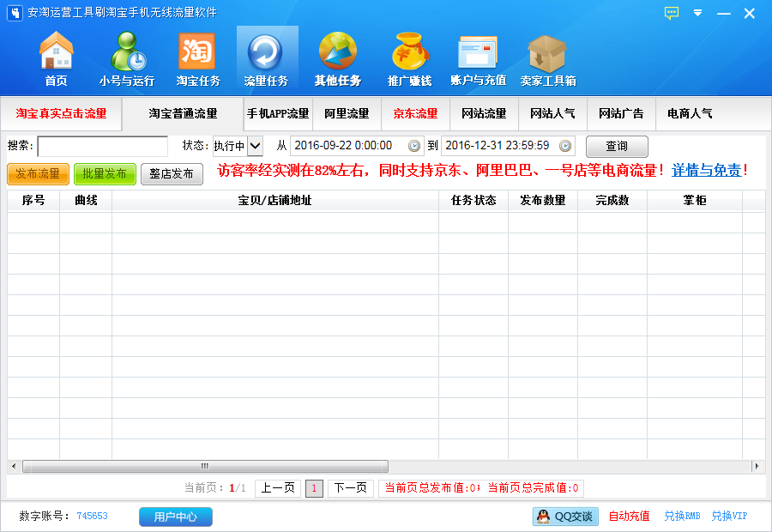772x532 pixels.
Task: Go to next page 下一页
Action: coord(351,488)
